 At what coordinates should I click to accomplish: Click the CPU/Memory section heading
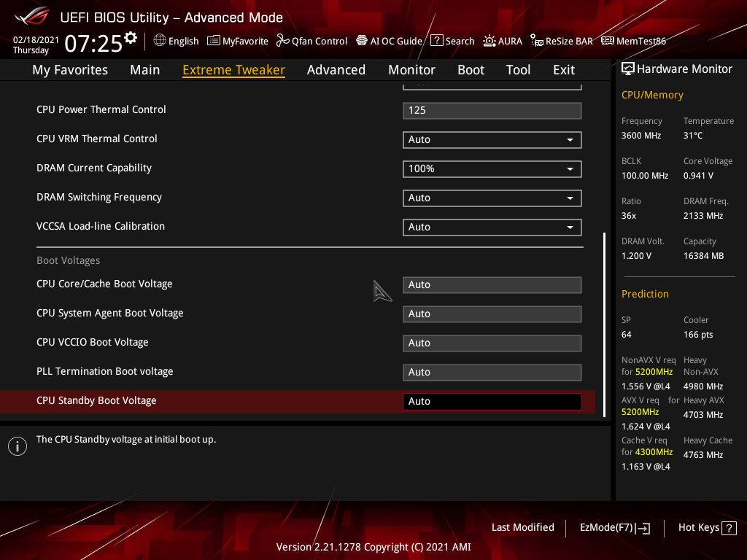click(x=652, y=95)
